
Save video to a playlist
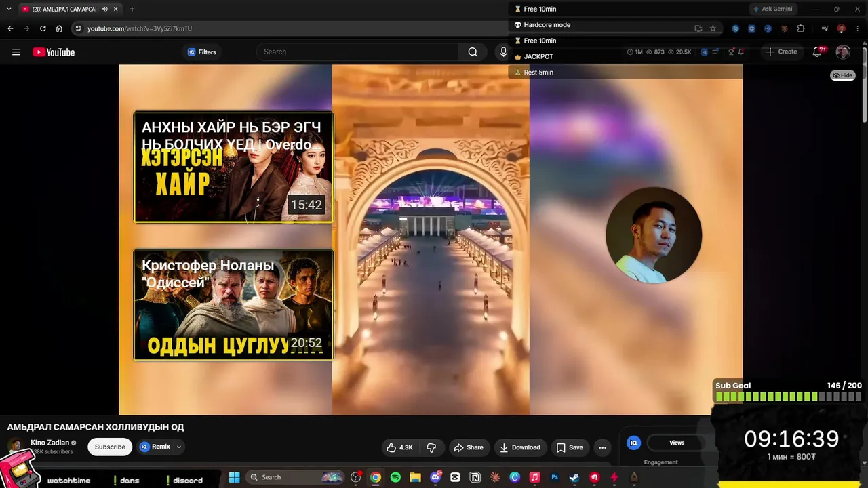[x=570, y=447]
